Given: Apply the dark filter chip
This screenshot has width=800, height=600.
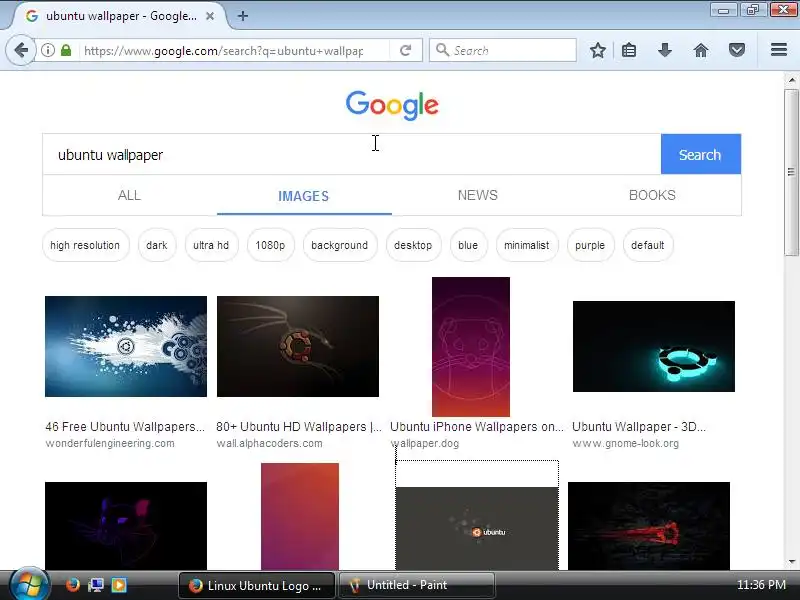Looking at the screenshot, I should (x=157, y=245).
